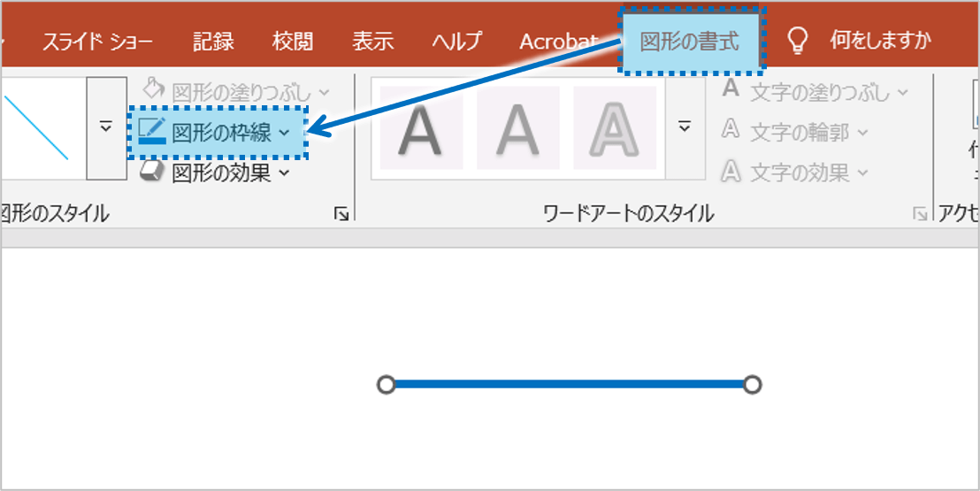Open the ワードアートのスタイル dialog launcher

pyautogui.click(x=920, y=213)
